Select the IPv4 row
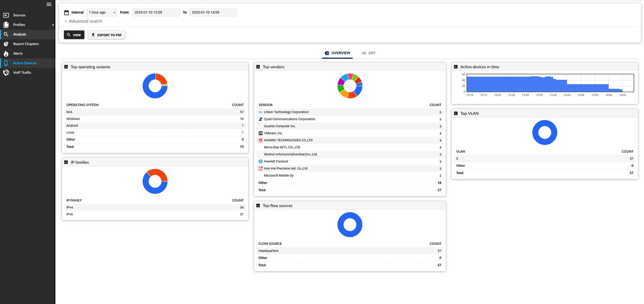Screen dimensions: 644x304 click(155, 207)
